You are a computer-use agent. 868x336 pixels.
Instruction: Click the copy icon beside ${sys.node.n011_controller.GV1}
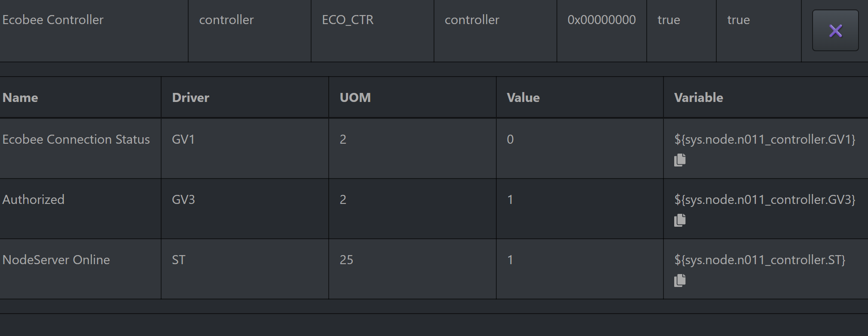680,160
